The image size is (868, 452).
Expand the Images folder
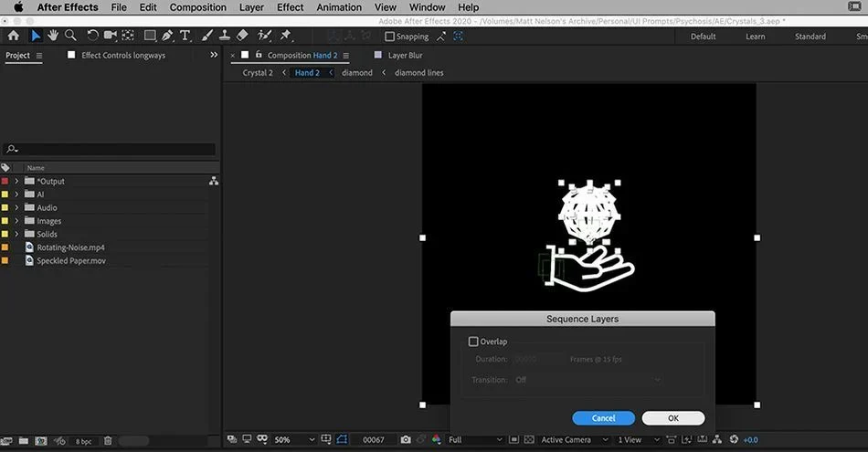pos(16,221)
